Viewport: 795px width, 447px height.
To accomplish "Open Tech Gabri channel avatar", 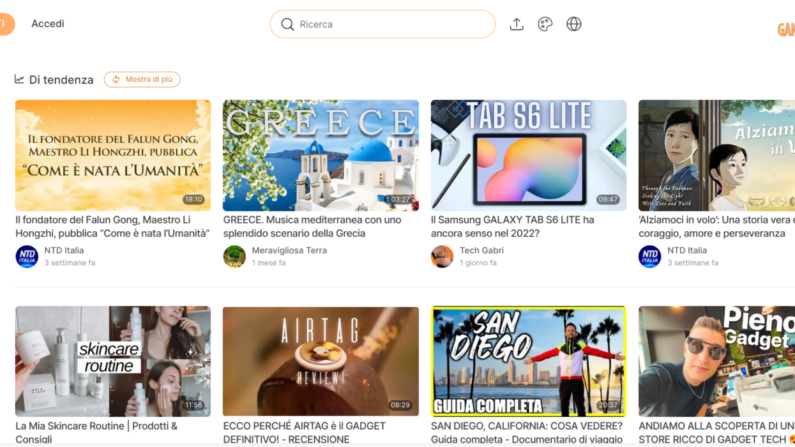I will (x=442, y=256).
